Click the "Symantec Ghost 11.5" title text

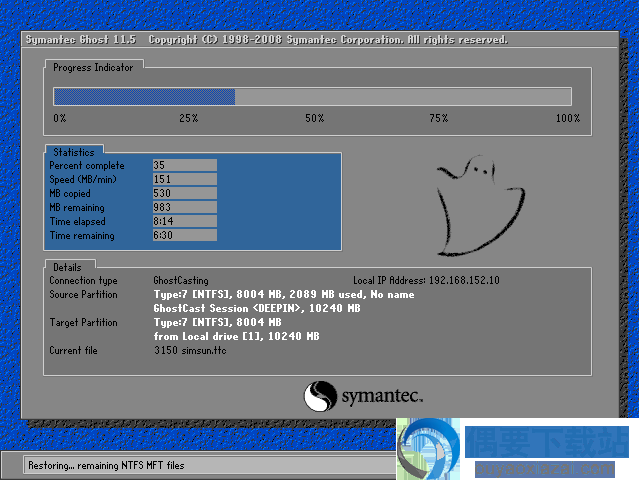81,40
